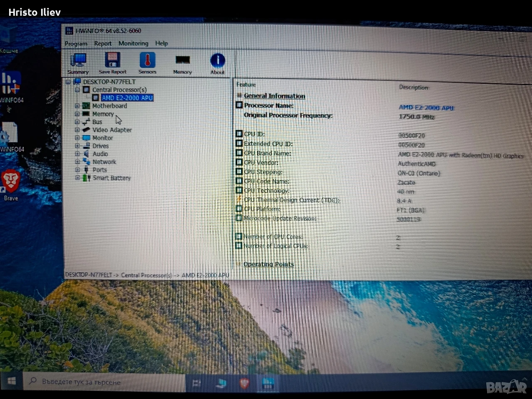Open the Help menu
532x399 pixels.
(162, 43)
